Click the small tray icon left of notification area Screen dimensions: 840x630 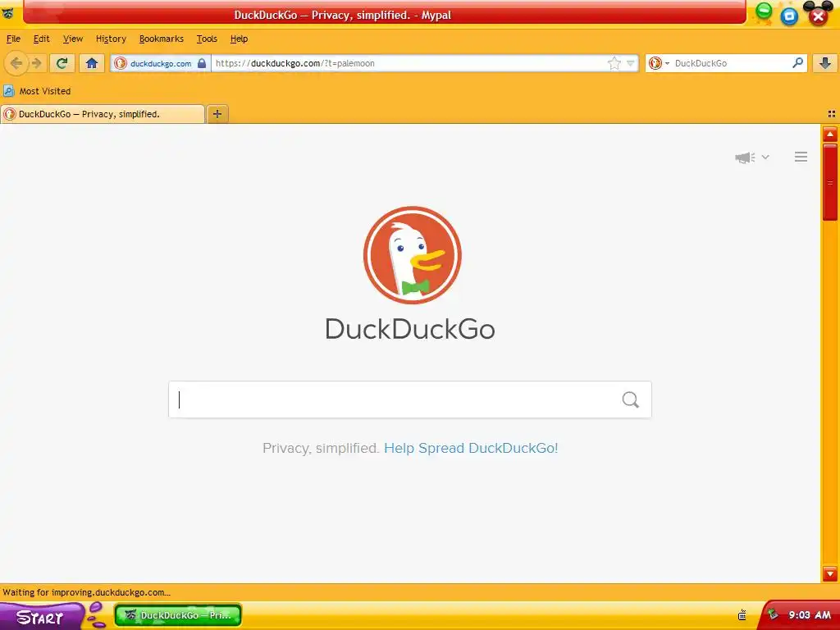(x=742, y=615)
